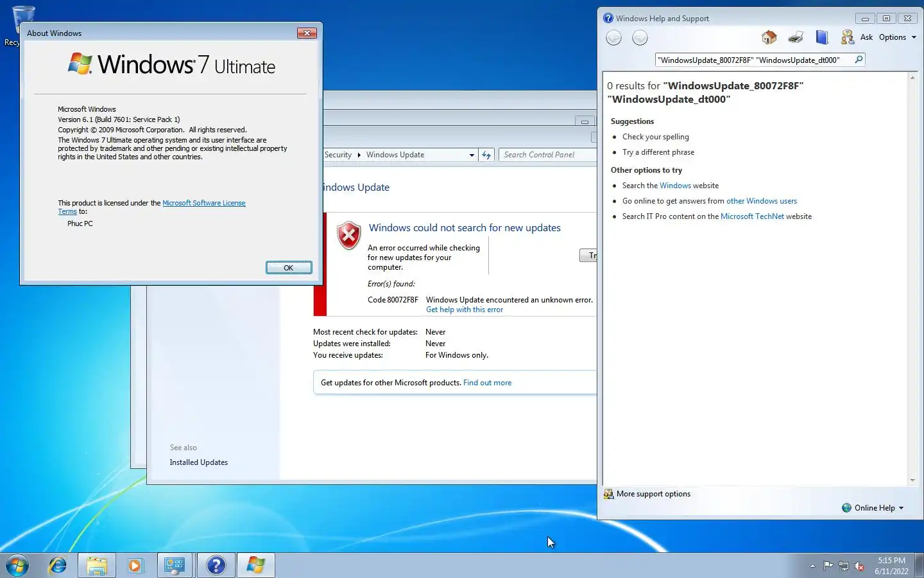The width and height of the screenshot is (924, 578).
Task: Expand the Online Help dropdown
Action: click(879, 508)
